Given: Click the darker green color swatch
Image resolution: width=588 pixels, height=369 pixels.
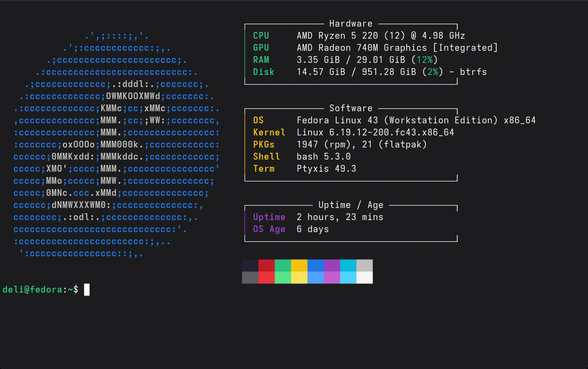Looking at the screenshot, I should 283,265.
